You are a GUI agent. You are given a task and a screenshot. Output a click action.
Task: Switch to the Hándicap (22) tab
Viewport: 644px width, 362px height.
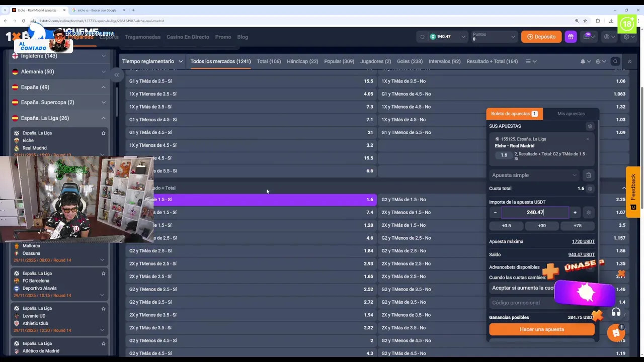302,61
